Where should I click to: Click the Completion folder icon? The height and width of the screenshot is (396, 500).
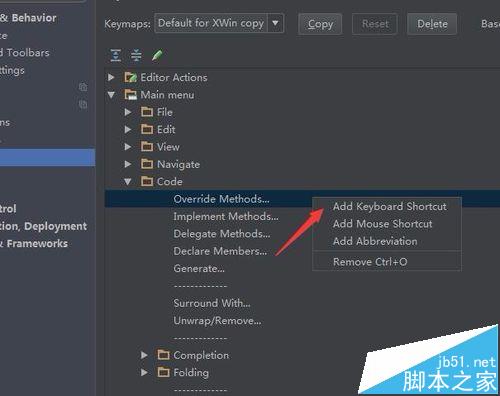163,355
